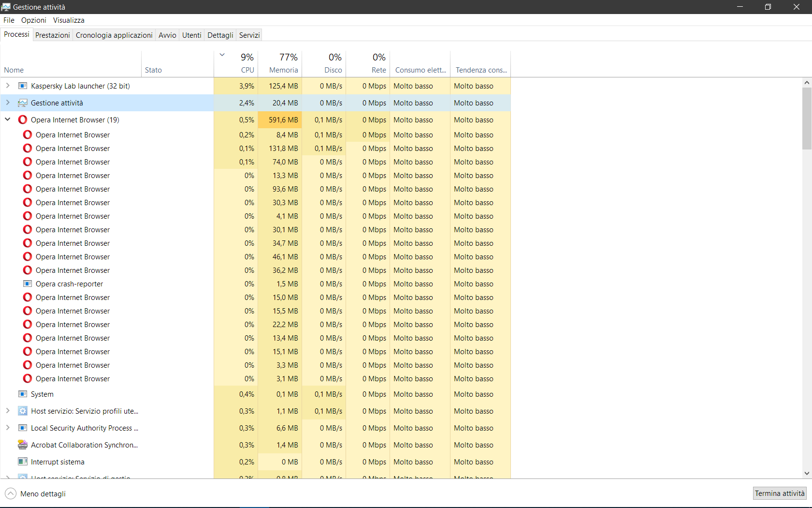This screenshot has width=812, height=508.
Task: Sort by Consumo elettrico column header
Action: [x=420, y=64]
